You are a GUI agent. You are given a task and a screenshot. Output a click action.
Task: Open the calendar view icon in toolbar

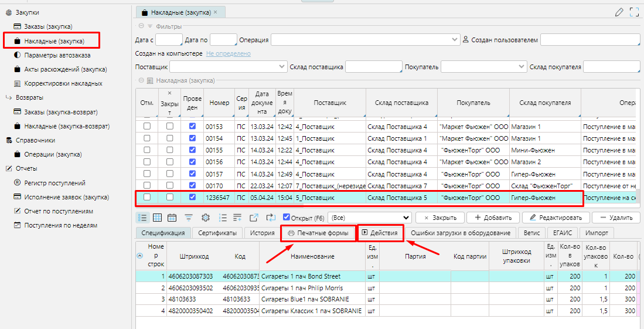[172, 218]
